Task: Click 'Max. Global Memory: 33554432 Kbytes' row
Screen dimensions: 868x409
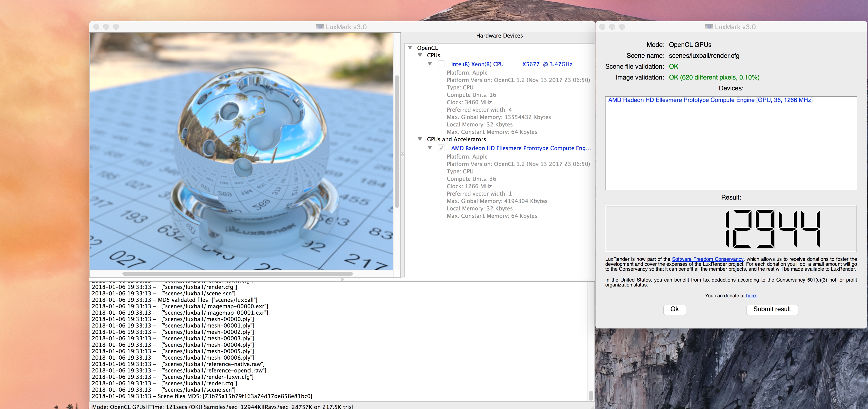Action: 499,117
